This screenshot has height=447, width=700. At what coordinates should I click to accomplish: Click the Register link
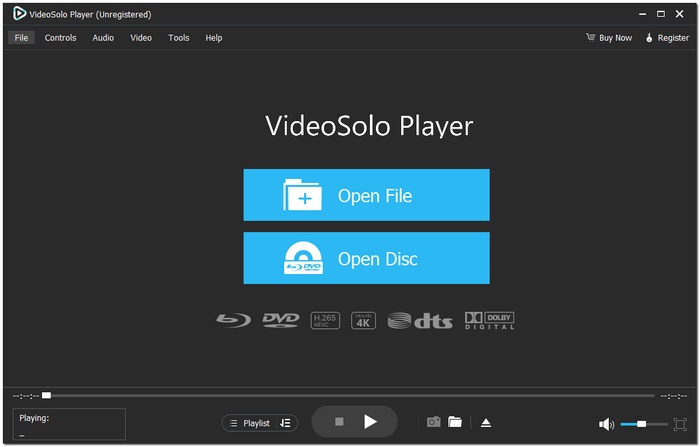pyautogui.click(x=667, y=38)
